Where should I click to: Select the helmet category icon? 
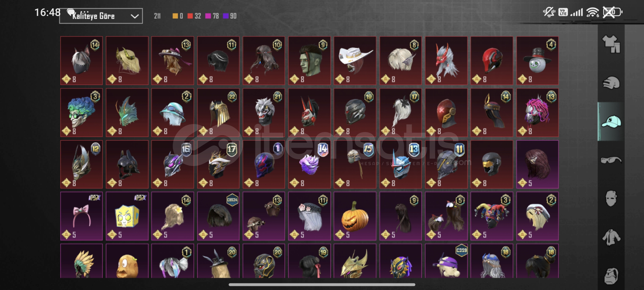coord(611,83)
